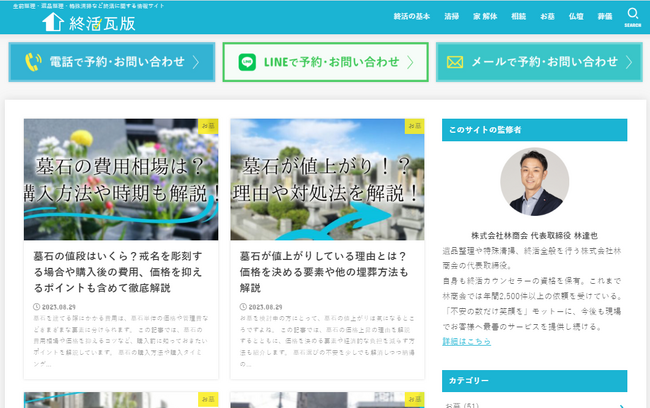Click the 終活瓦版 house logo icon
Screen dimensions: 650x408
pyautogui.click(x=53, y=21)
